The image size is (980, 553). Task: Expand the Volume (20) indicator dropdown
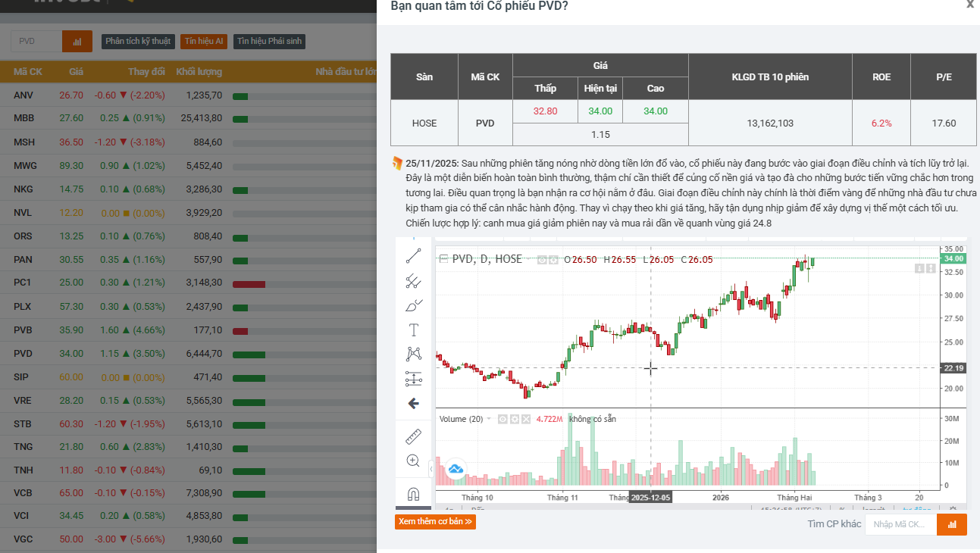489,419
